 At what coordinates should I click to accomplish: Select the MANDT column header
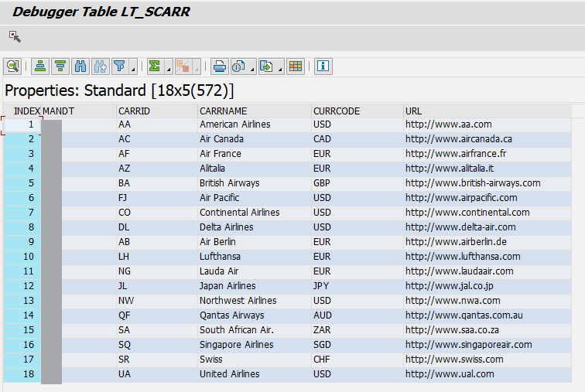coord(78,111)
